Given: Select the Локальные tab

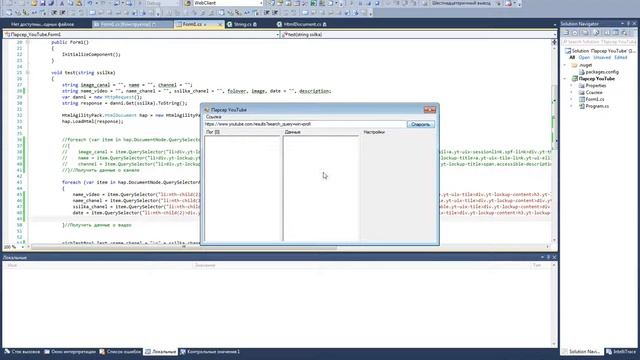Looking at the screenshot, I should (160, 351).
